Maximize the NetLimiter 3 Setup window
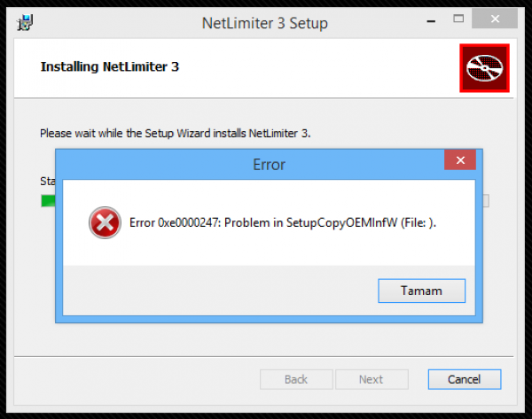 pos(458,19)
